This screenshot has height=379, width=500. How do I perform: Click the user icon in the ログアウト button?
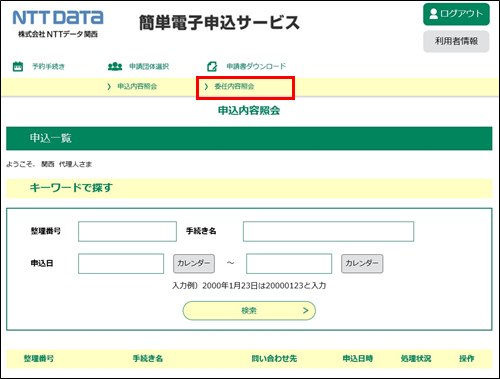433,14
